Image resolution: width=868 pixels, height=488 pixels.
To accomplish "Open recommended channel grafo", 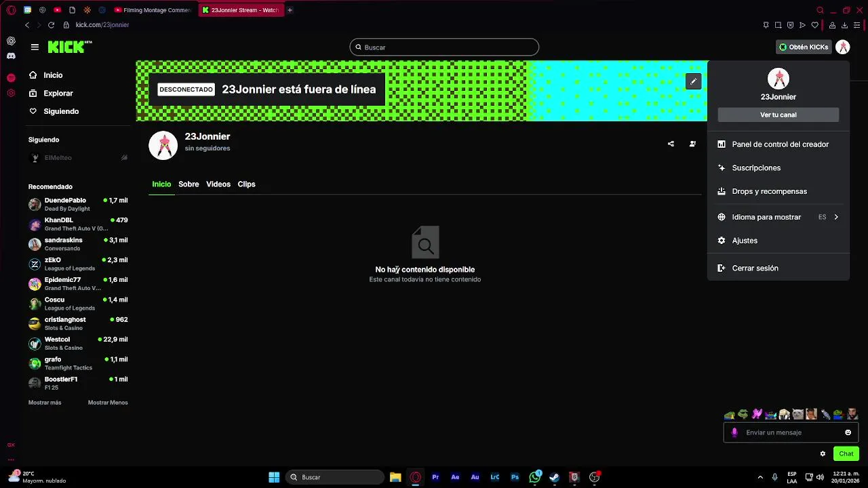I will [x=78, y=363].
